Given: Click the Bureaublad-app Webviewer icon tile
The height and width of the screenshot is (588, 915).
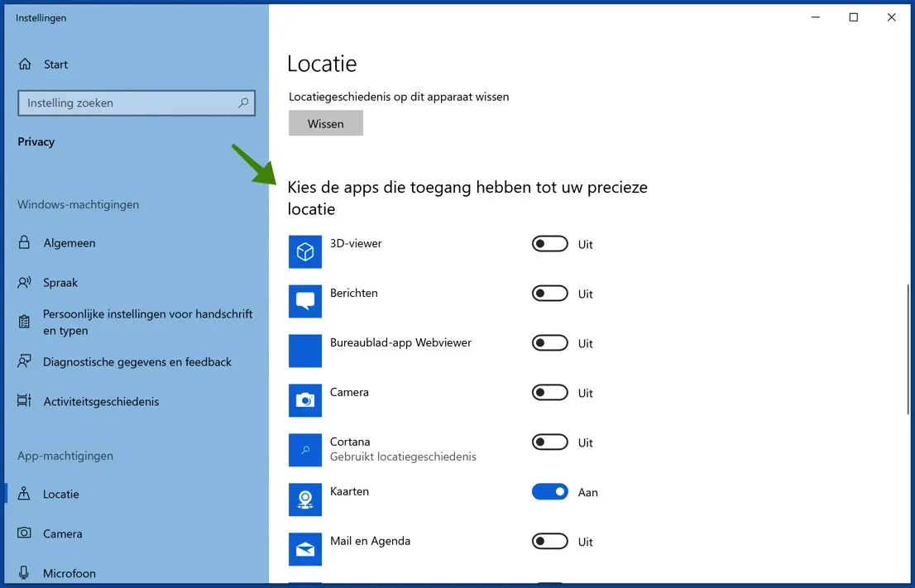Looking at the screenshot, I should [305, 351].
